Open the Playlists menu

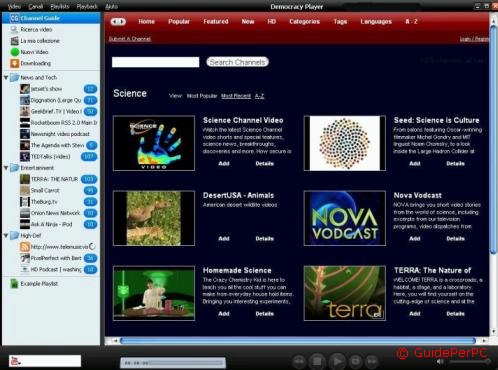click(60, 6)
